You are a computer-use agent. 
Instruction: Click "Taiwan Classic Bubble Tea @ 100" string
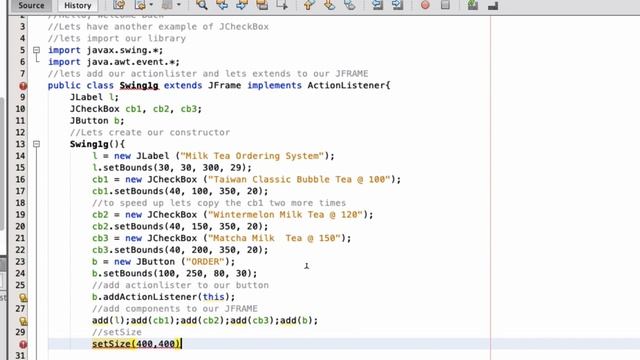click(x=299, y=180)
